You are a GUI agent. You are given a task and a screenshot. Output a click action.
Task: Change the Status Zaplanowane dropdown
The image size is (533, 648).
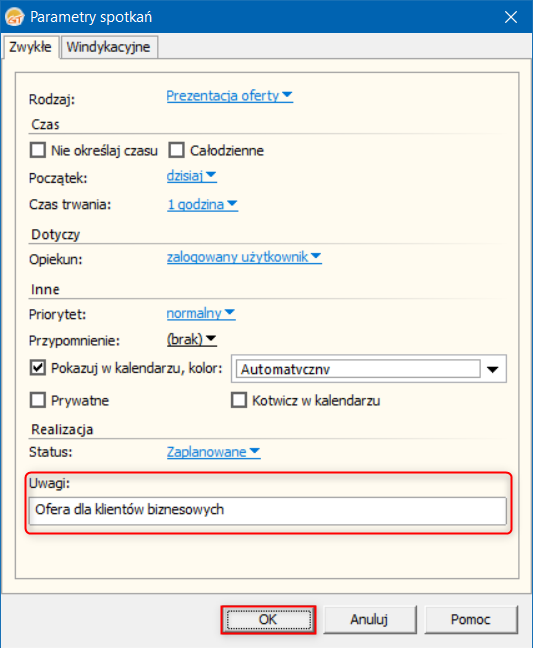[x=214, y=452]
